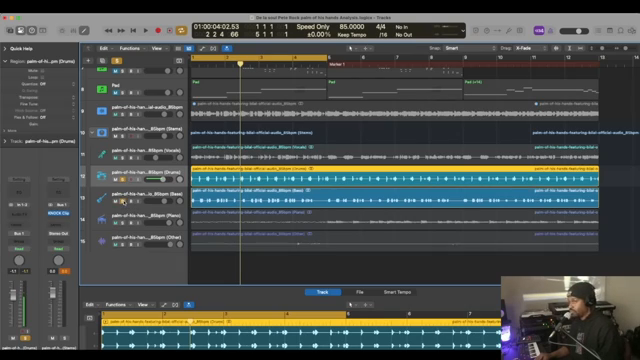The image size is (640, 360).
Task: Click the tempo value 85.0000 in the LCD
Action: click(x=351, y=27)
